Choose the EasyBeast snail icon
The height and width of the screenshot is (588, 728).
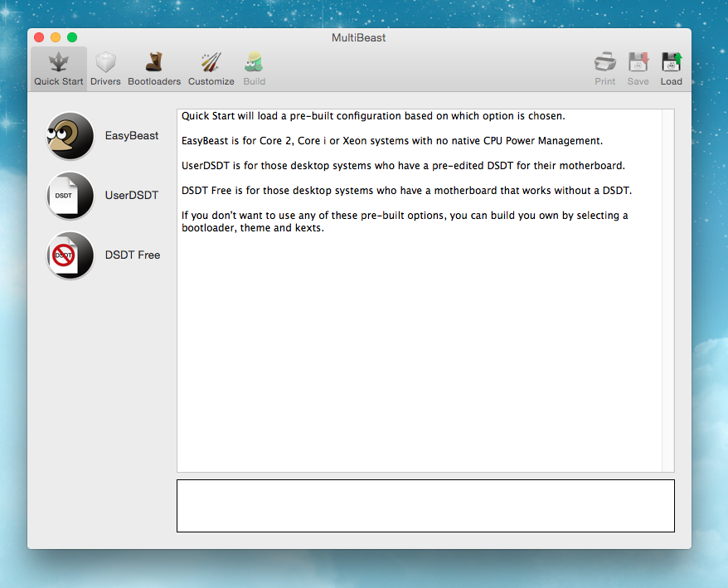tap(70, 135)
